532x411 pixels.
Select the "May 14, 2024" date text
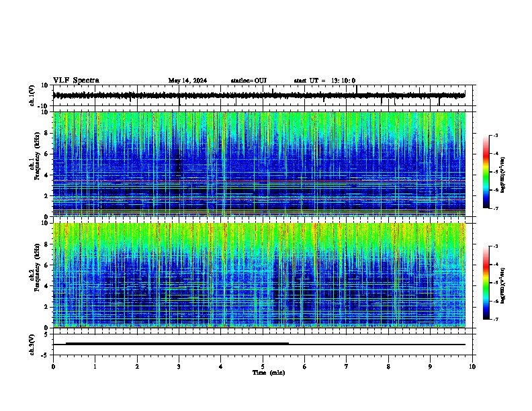pyautogui.click(x=187, y=81)
